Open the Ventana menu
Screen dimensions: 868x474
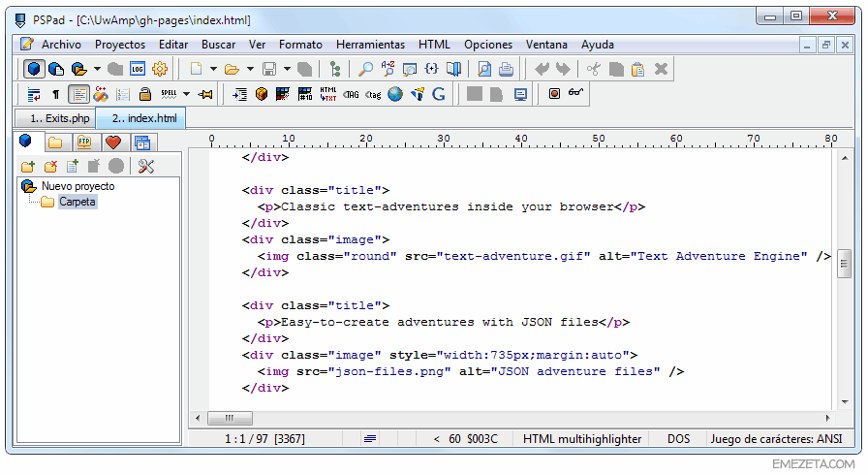tap(546, 45)
